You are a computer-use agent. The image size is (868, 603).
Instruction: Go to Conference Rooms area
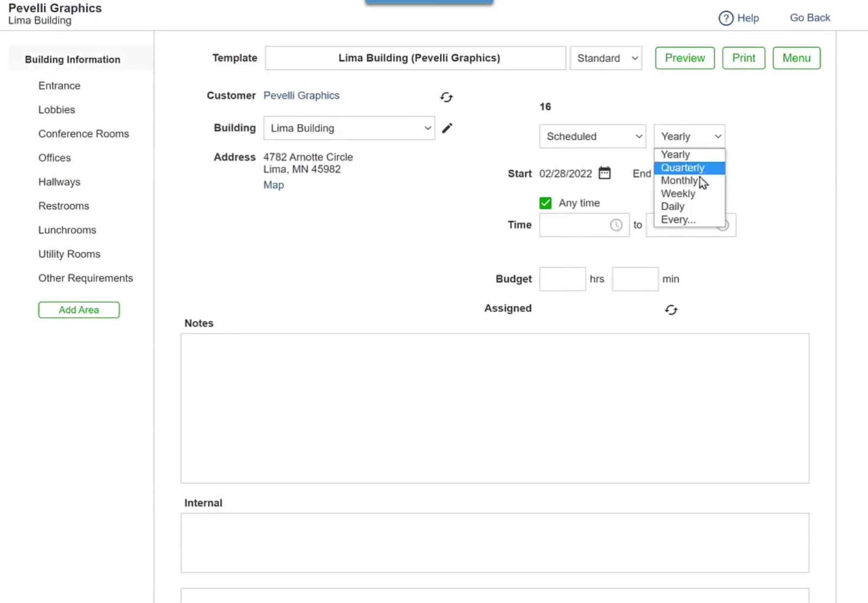click(x=84, y=134)
